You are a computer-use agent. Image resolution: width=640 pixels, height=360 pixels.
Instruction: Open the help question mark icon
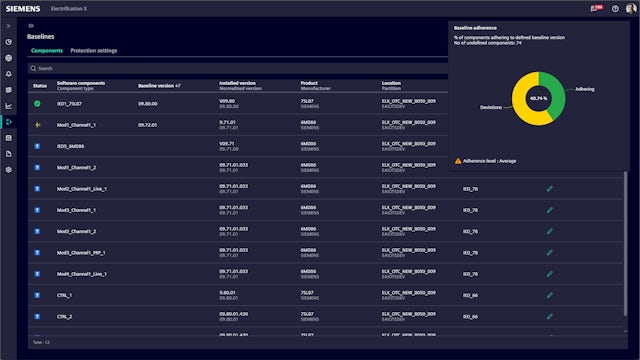point(615,9)
